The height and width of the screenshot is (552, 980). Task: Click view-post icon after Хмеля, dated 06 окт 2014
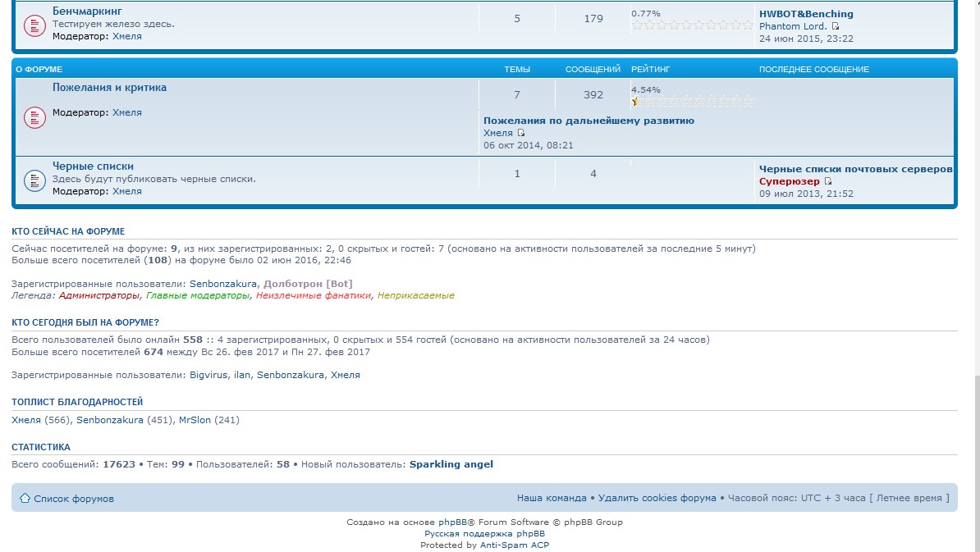click(x=520, y=133)
